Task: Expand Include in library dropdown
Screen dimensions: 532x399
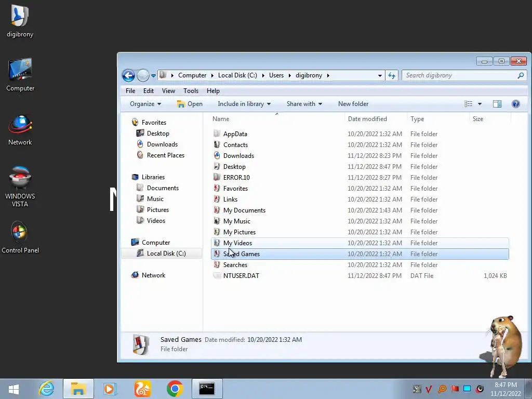Action: click(x=244, y=104)
